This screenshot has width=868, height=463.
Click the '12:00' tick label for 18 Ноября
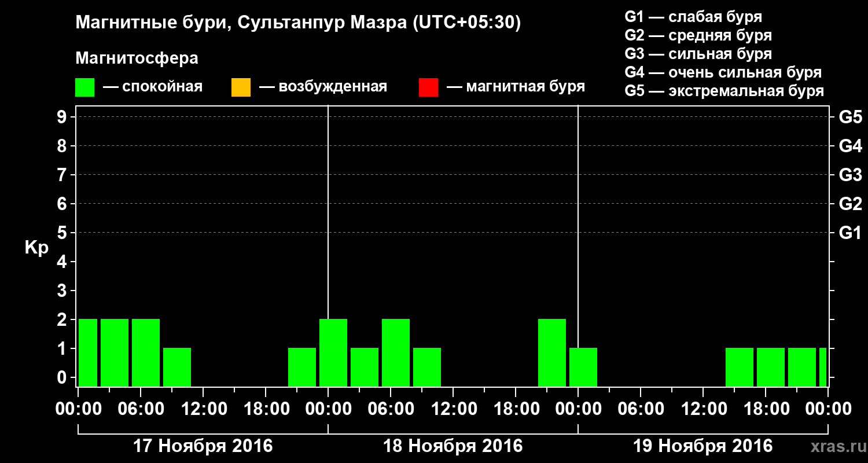pos(453,409)
